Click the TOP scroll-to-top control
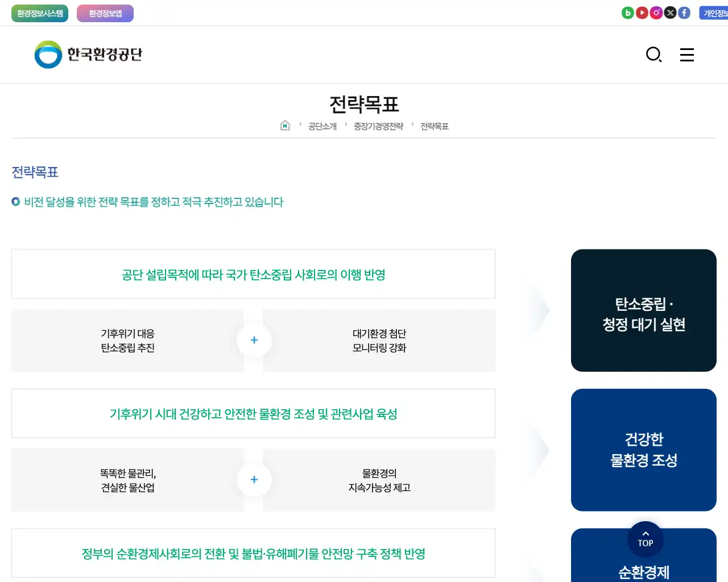This screenshot has height=582, width=728. (645, 539)
